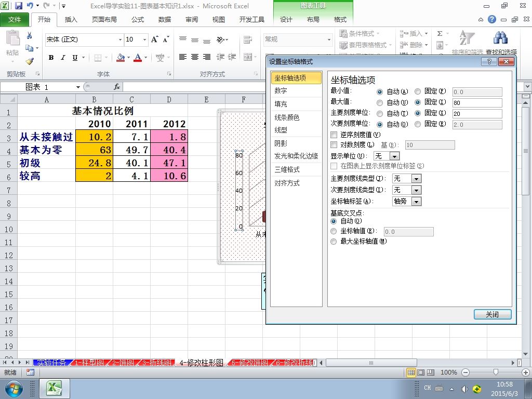The width and height of the screenshot is (532, 399).
Task: Open the File tab
Action: click(x=15, y=20)
